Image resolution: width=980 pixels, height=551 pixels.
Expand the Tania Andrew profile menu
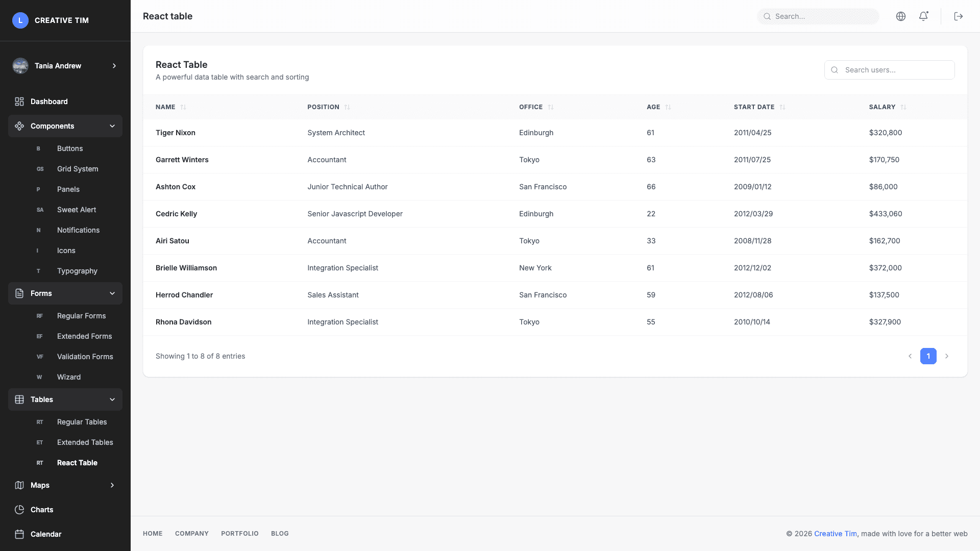(114, 66)
